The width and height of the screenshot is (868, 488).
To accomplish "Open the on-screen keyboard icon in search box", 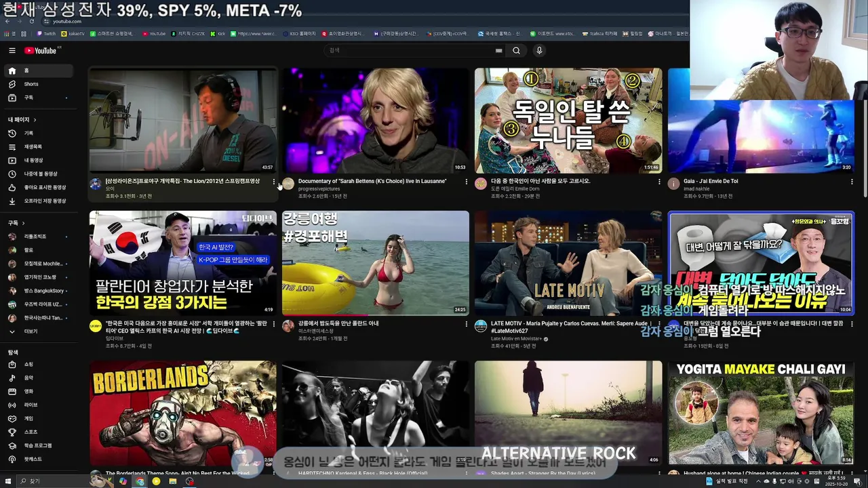I will [x=499, y=50].
